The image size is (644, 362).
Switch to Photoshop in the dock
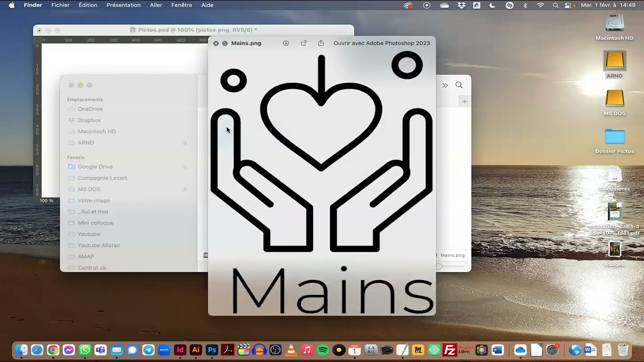tap(212, 350)
